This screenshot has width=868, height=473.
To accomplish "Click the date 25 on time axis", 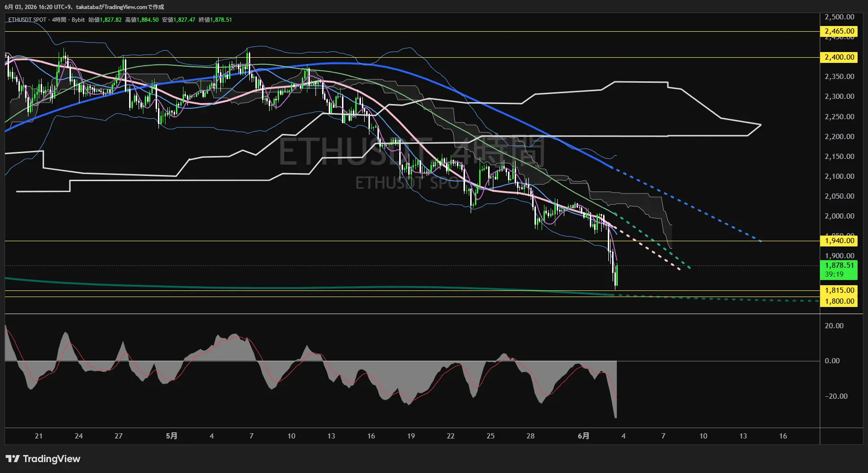I will point(491,436).
